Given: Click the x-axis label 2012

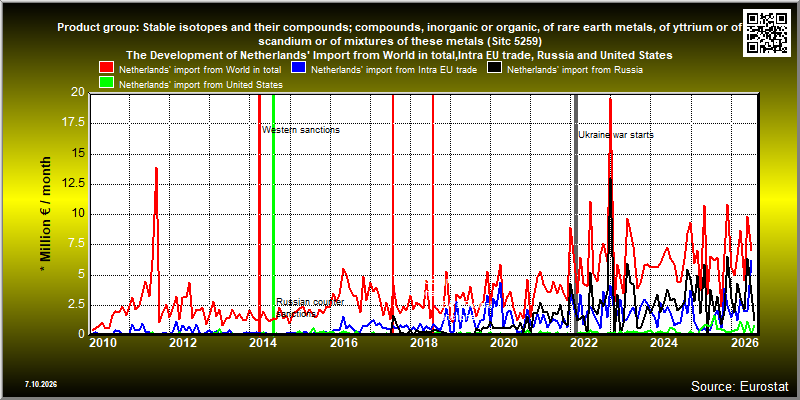Looking at the screenshot, I should [x=183, y=343].
